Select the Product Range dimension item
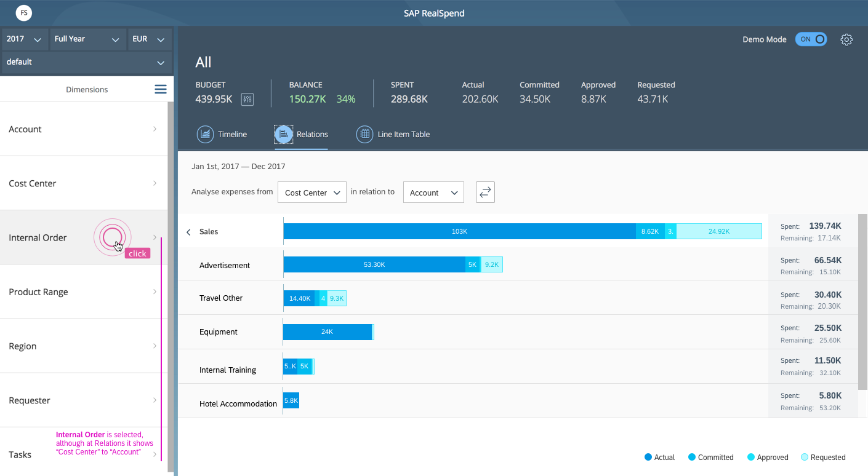Screen dimensions: 868x476 [83, 292]
